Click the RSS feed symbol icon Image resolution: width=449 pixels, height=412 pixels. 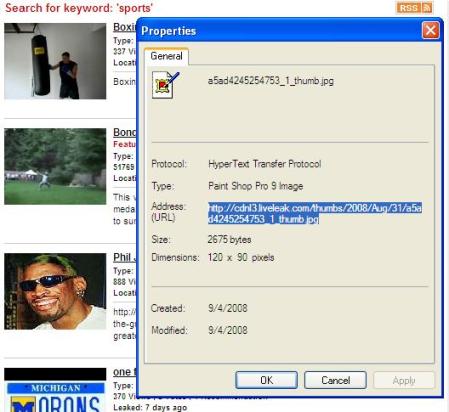[427, 8]
